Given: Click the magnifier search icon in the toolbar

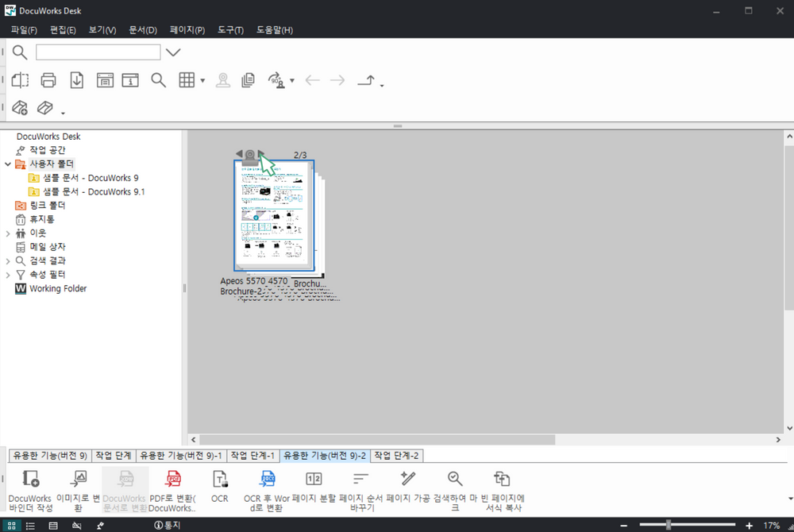Looking at the screenshot, I should point(158,80).
